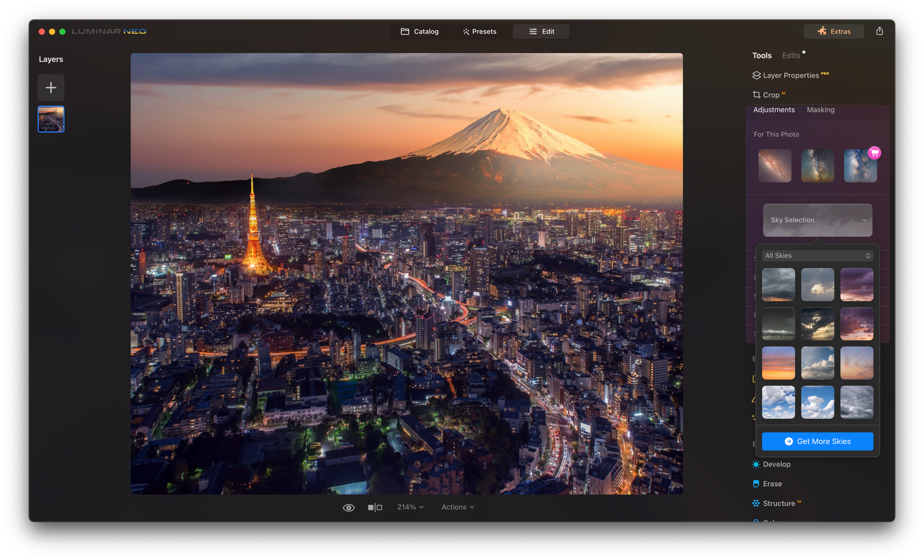The height and width of the screenshot is (560, 924).
Task: Select the sunset sky thumbnail in the skies grid
Action: 778,363
